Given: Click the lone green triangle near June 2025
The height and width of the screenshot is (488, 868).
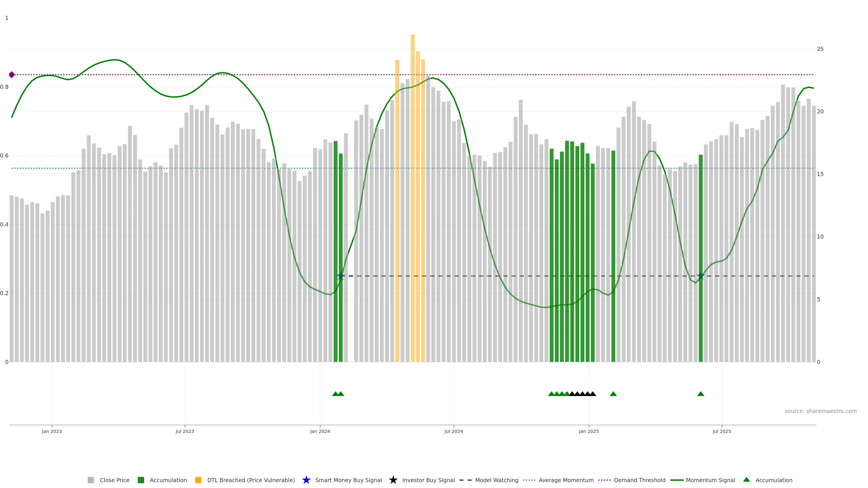Looking at the screenshot, I should tap(701, 394).
